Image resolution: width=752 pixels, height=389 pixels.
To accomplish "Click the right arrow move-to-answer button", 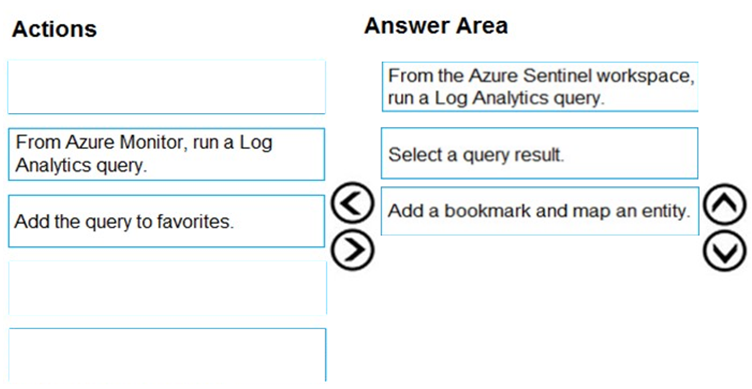I will coord(352,250).
